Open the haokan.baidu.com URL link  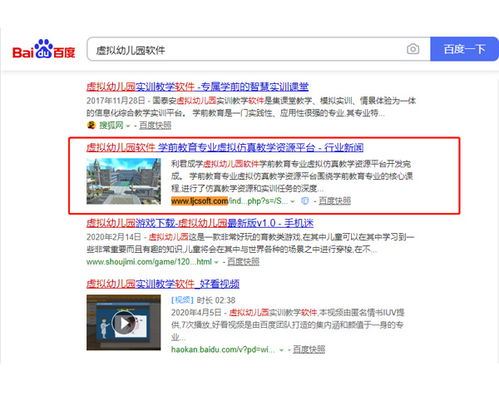[223, 350]
